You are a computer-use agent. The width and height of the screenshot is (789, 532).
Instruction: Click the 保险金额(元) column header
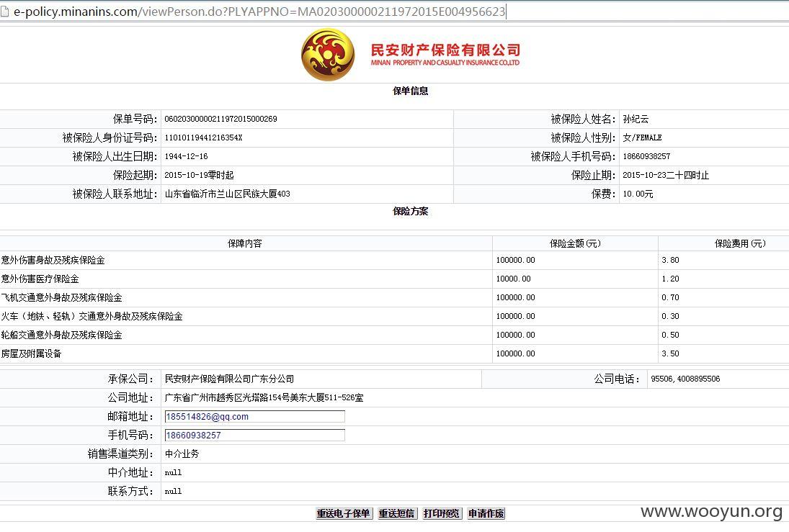[575, 243]
